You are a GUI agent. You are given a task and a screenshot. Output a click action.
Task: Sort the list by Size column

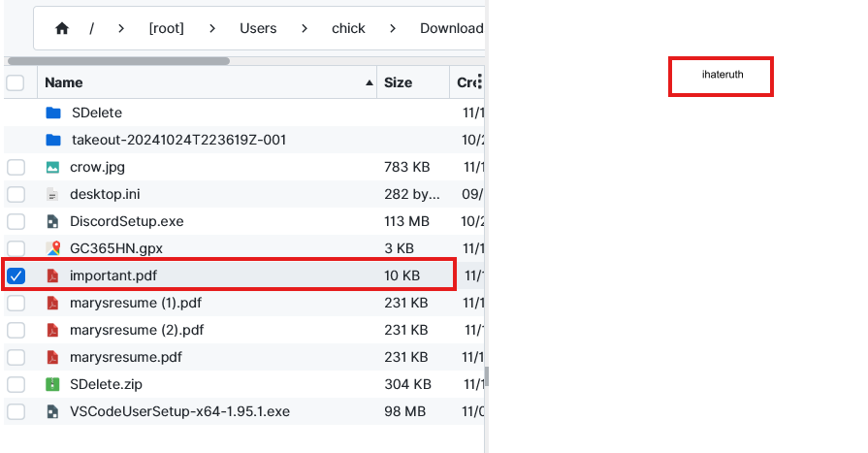tap(398, 82)
